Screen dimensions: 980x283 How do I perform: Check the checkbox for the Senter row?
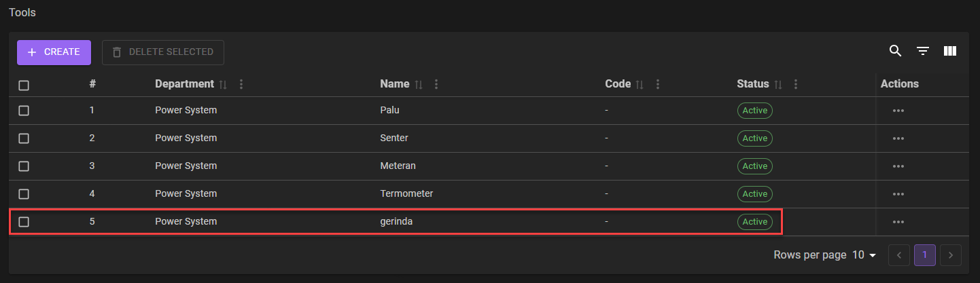tap(24, 138)
